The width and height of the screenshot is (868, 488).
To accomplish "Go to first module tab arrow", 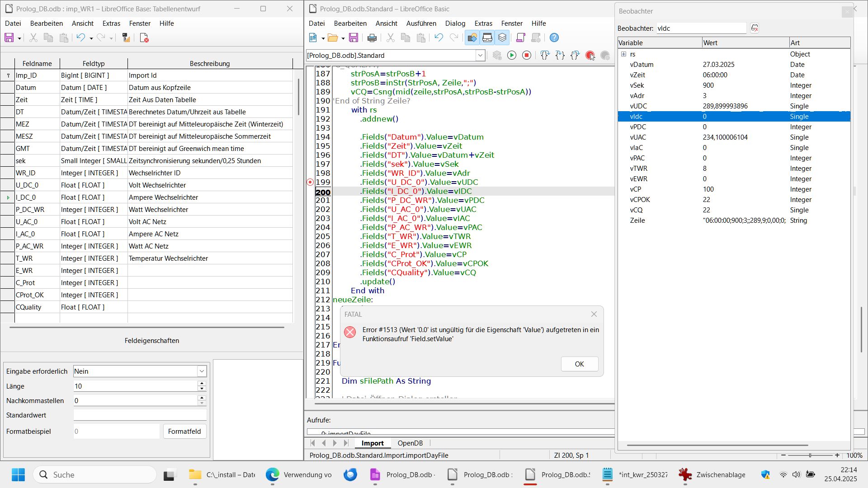I will (x=313, y=443).
